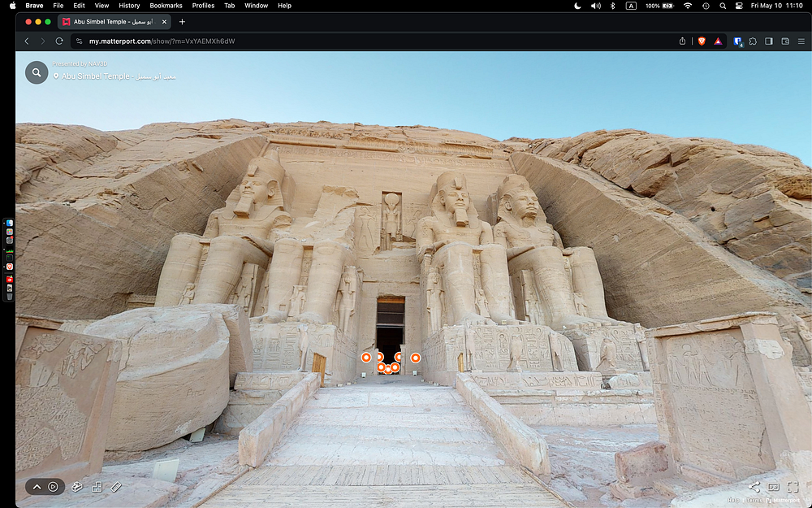Open the Apple menu

point(13,6)
